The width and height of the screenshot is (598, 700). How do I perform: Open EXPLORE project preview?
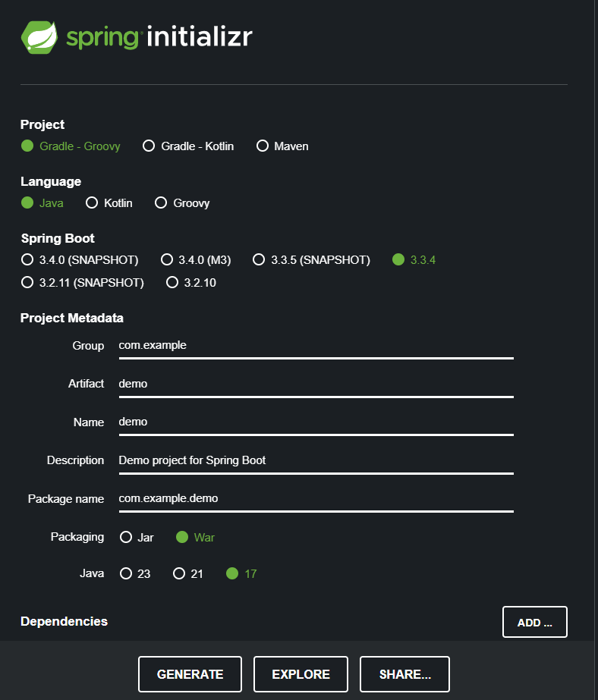(301, 674)
